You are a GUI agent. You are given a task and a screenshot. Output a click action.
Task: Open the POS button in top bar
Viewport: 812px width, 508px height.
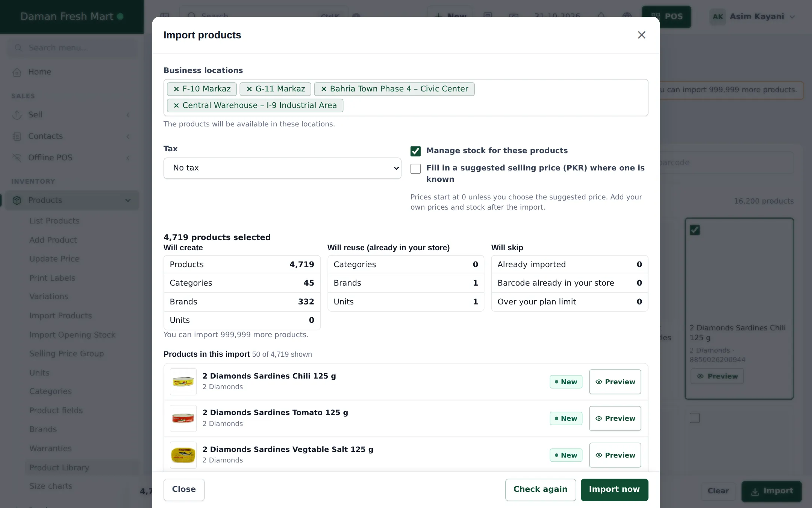point(666,17)
